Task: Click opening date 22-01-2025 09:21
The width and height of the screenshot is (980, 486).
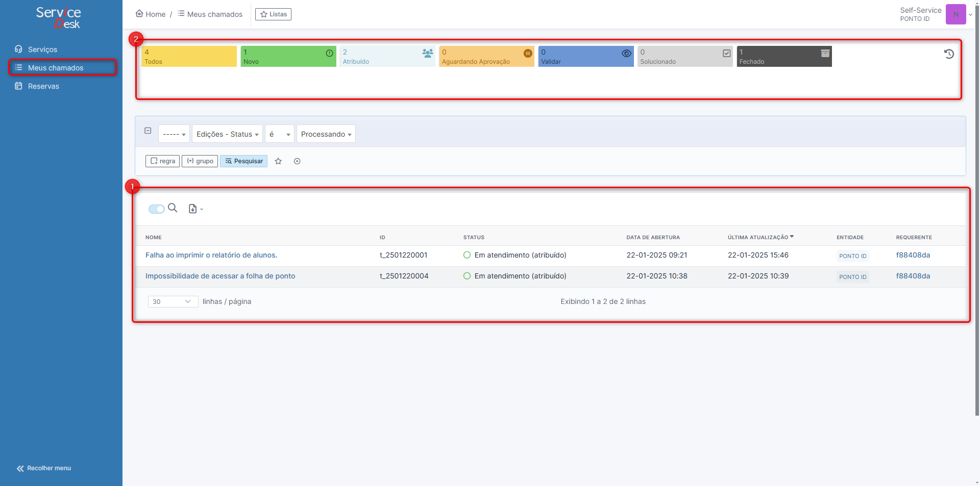Action: pyautogui.click(x=656, y=255)
